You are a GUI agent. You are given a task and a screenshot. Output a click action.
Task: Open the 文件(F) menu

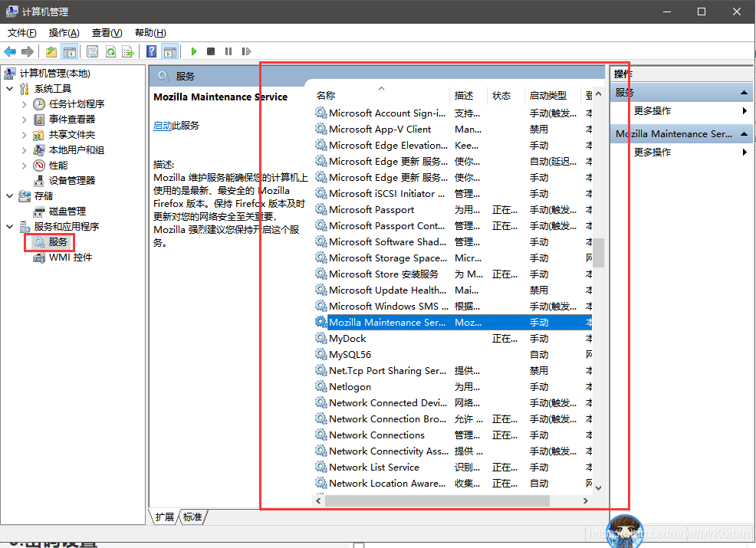(x=22, y=33)
